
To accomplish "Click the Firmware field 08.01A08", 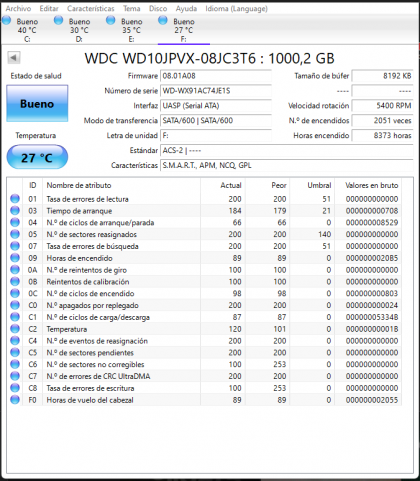I will pyautogui.click(x=216, y=76).
